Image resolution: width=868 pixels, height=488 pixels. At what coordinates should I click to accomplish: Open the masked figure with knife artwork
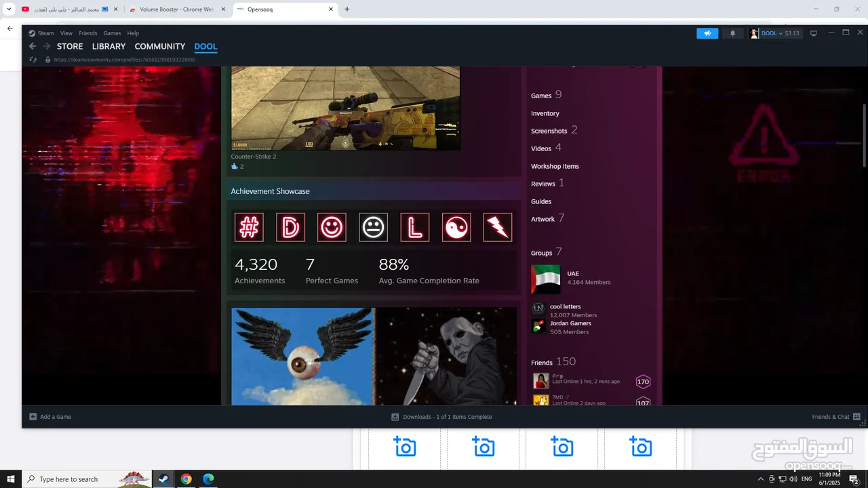click(x=446, y=357)
